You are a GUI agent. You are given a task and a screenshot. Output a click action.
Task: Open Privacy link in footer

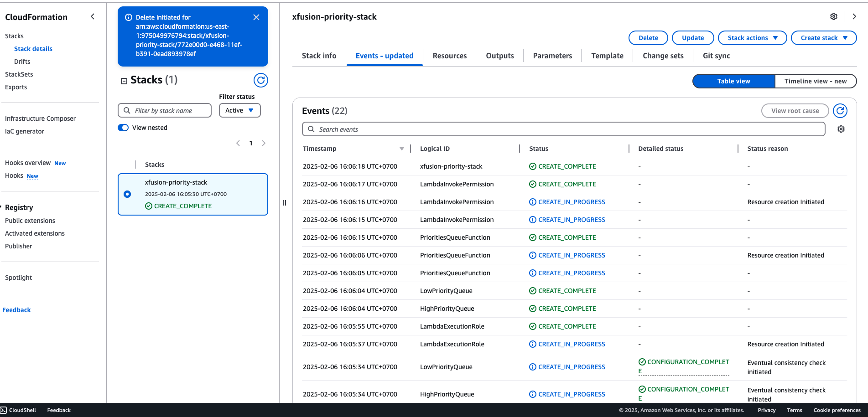pos(767,410)
